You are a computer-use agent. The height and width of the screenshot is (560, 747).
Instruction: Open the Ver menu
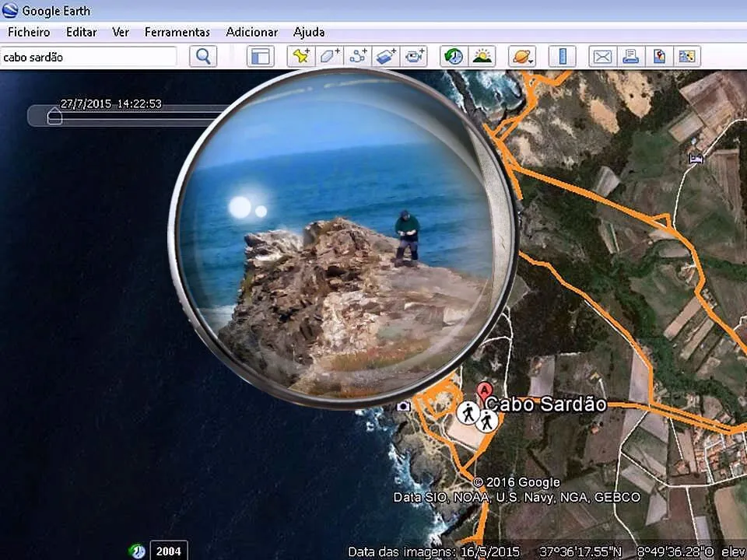[121, 32]
